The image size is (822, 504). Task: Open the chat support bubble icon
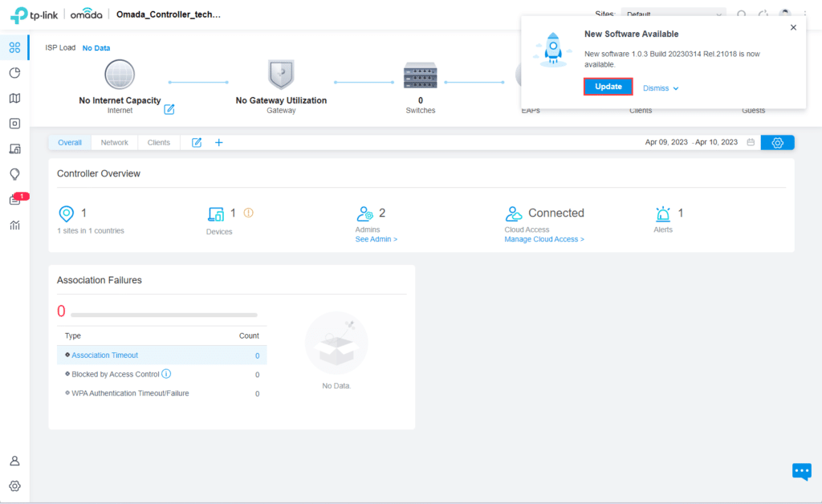801,471
